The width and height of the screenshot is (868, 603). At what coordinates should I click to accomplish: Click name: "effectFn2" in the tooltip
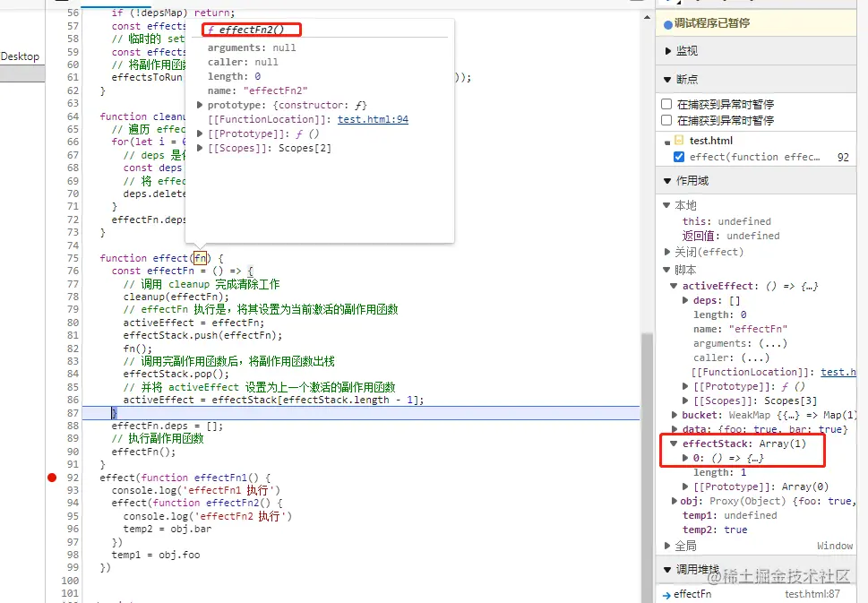[257, 90]
